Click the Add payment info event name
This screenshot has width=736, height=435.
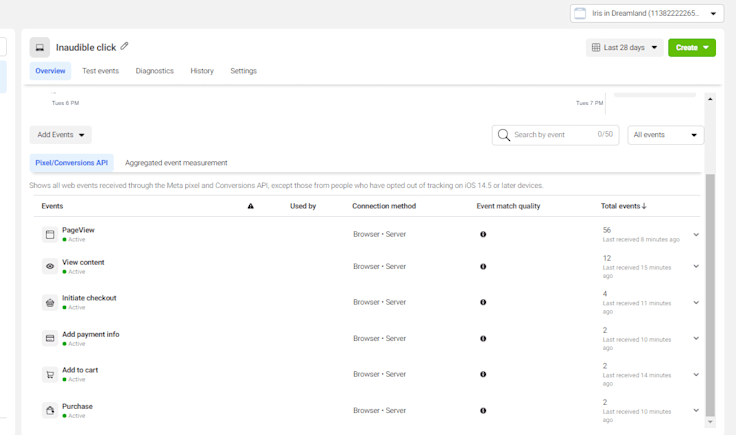[91, 334]
